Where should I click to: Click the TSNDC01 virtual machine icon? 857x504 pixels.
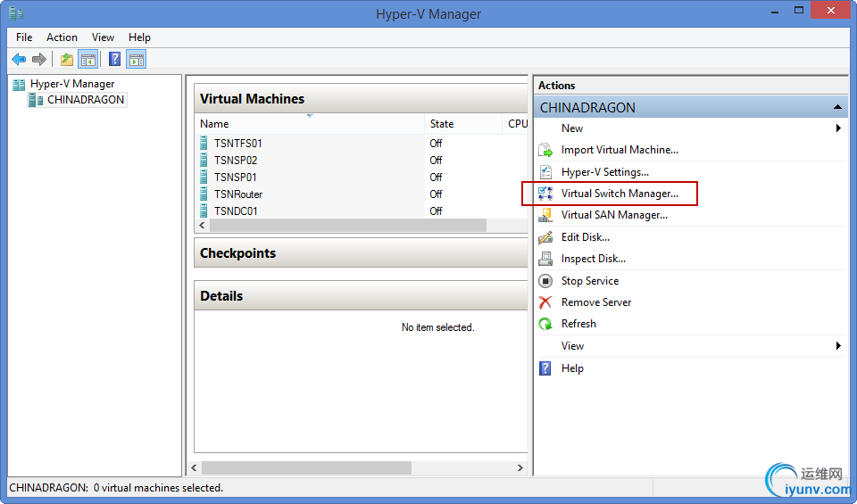[x=204, y=211]
